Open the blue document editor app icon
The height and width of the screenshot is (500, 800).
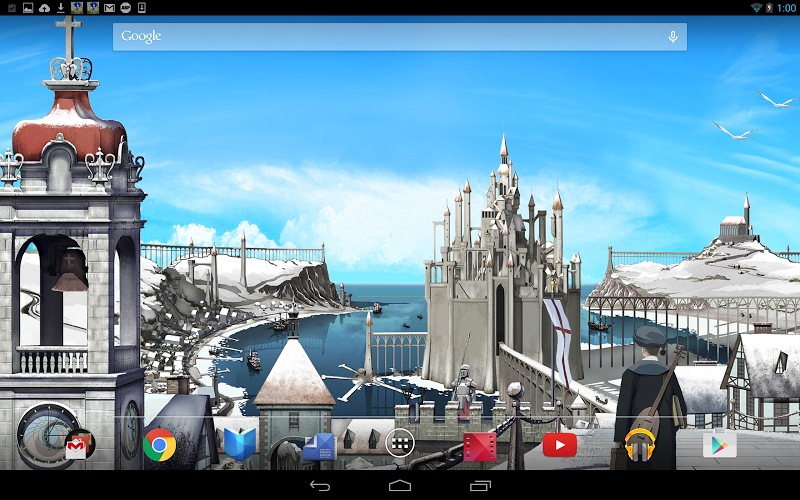coord(319,446)
